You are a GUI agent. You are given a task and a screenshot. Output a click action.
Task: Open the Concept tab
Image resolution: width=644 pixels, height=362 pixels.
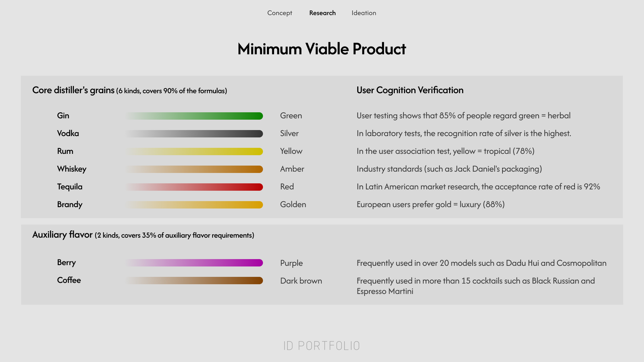coord(279,13)
